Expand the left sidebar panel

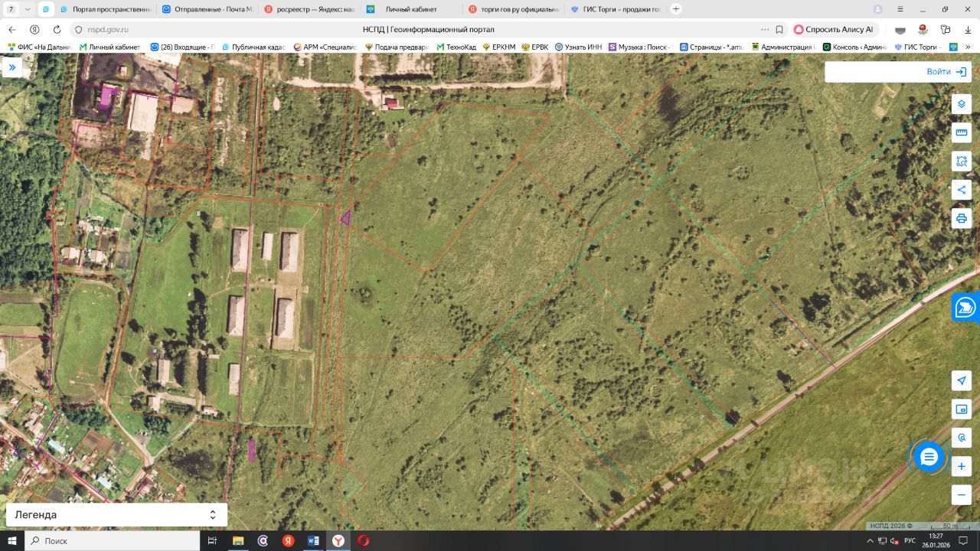pyautogui.click(x=12, y=68)
